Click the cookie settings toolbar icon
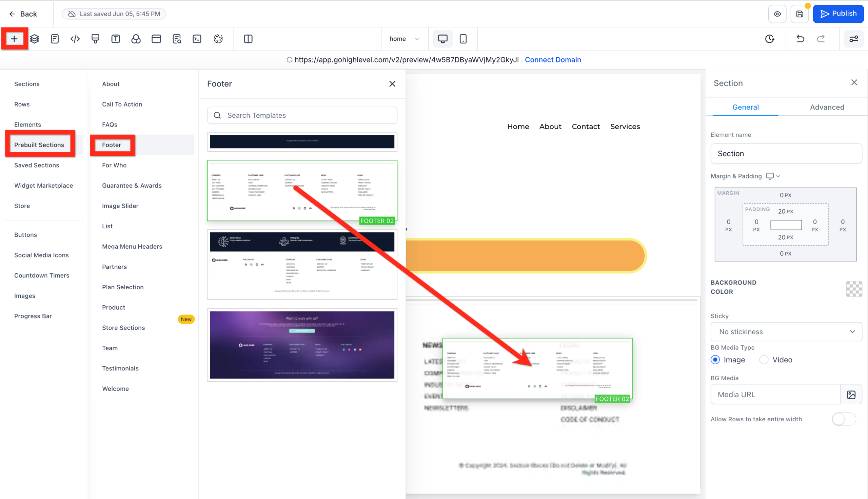The image size is (868, 499). pos(218,39)
